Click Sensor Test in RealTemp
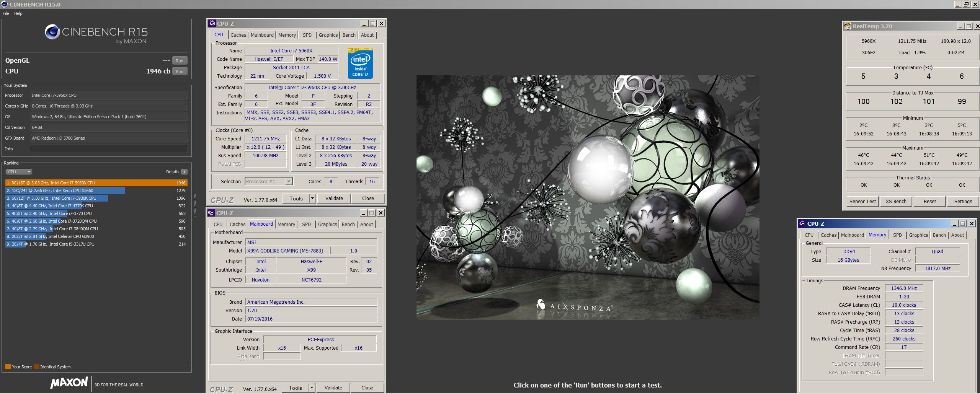This screenshot has height=394, width=980. click(862, 201)
